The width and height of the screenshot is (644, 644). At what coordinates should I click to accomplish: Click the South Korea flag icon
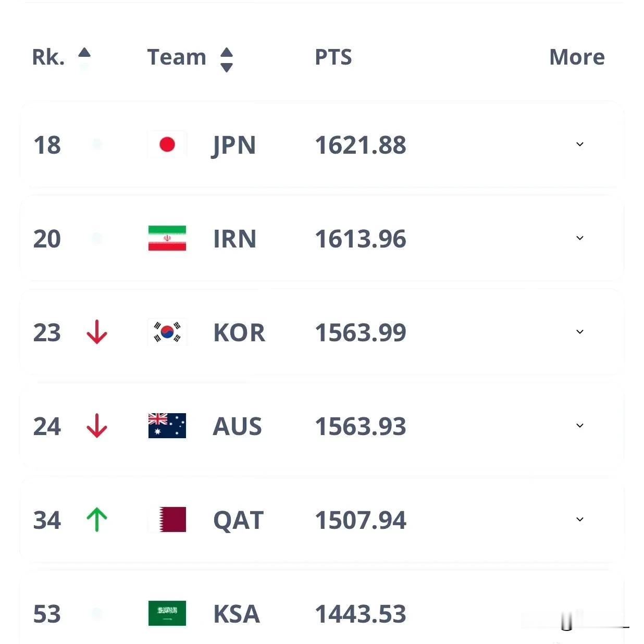pos(167,332)
